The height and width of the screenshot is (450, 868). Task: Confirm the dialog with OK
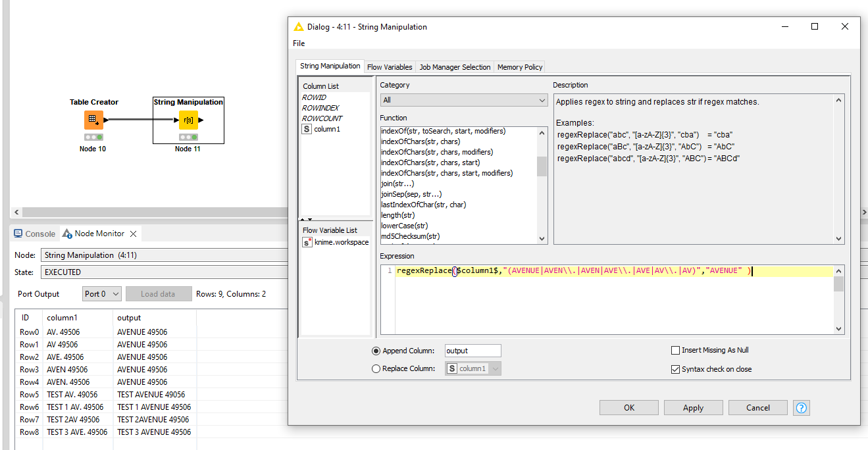click(629, 408)
